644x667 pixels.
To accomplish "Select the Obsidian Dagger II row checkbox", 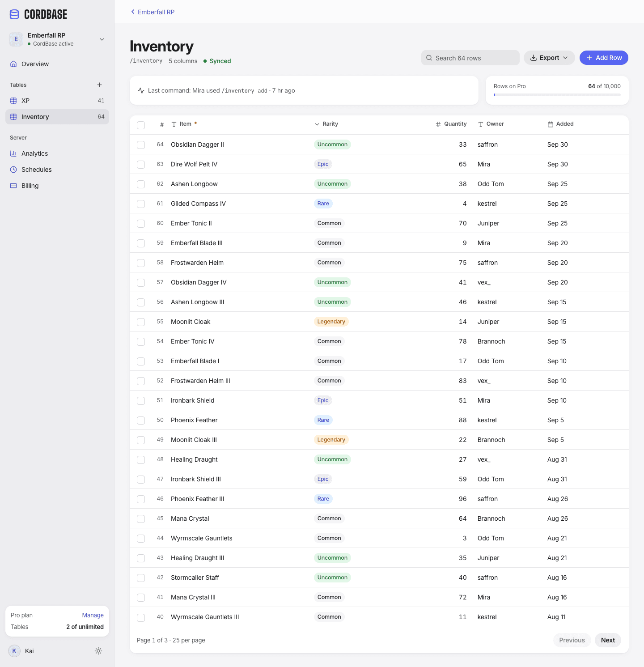I will click(141, 144).
